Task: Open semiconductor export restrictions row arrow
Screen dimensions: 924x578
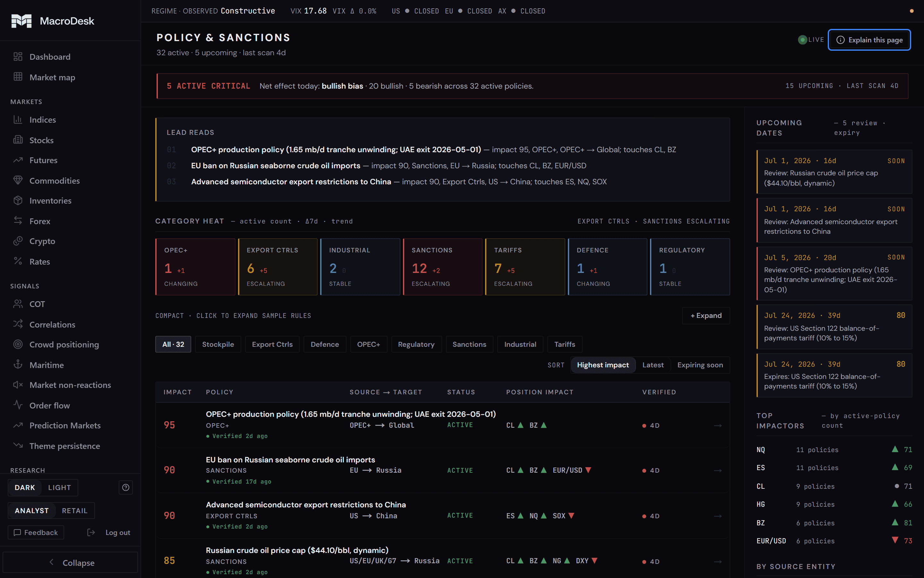Action: click(x=717, y=516)
